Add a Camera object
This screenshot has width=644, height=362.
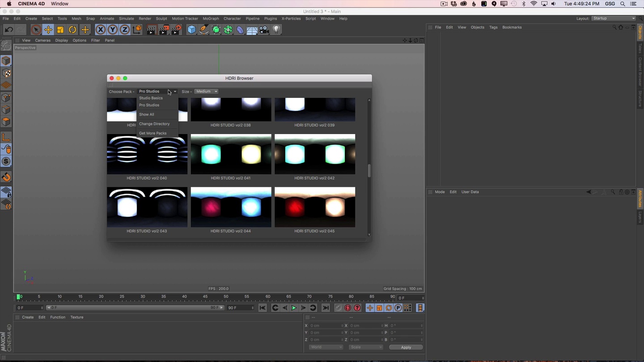pyautogui.click(x=264, y=29)
